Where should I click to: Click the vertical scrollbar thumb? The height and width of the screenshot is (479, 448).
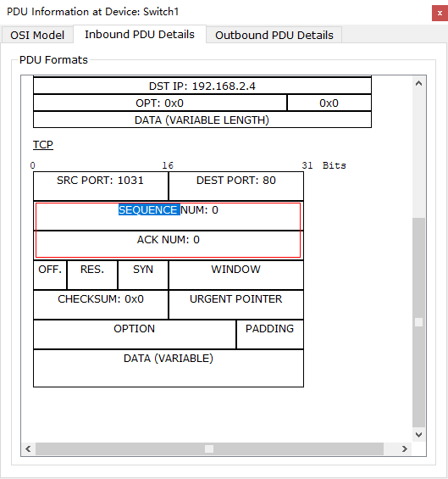pyautogui.click(x=418, y=322)
